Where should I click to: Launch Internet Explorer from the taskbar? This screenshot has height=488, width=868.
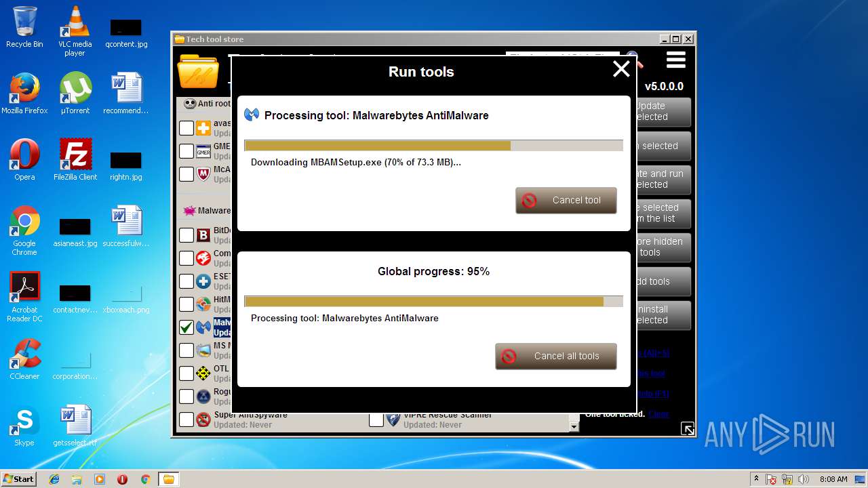[54, 479]
